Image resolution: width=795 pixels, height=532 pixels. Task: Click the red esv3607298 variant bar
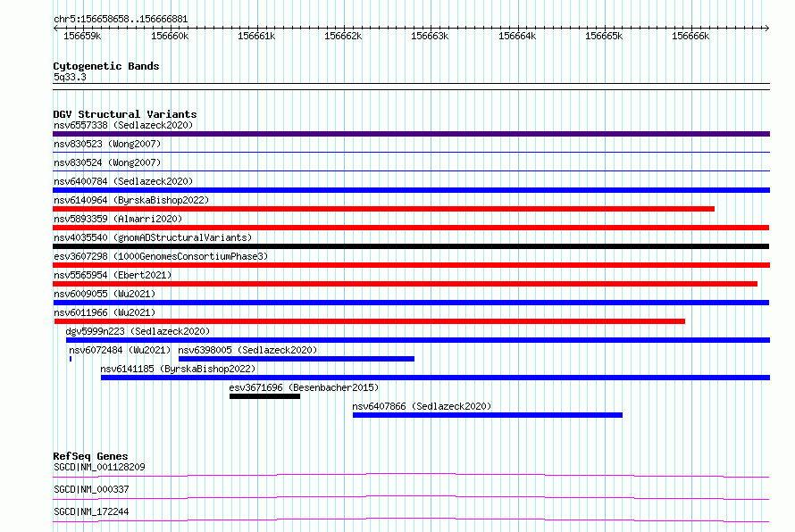411,265
